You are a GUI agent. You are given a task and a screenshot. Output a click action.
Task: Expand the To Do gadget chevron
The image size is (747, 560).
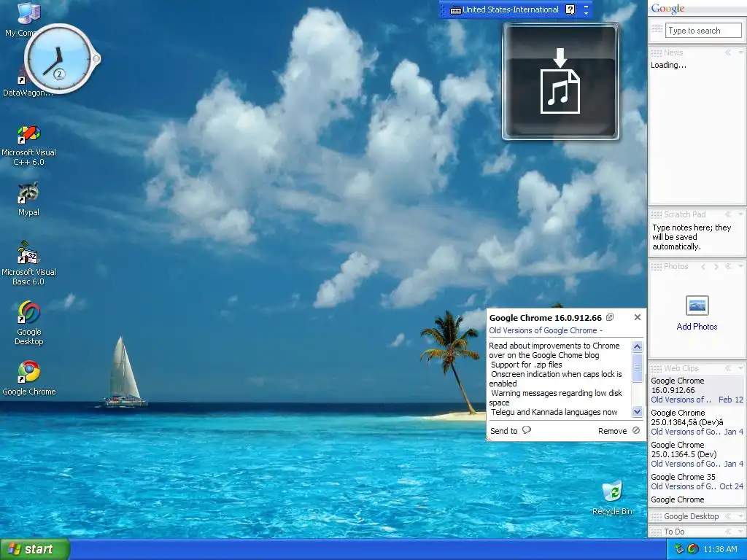point(728,532)
